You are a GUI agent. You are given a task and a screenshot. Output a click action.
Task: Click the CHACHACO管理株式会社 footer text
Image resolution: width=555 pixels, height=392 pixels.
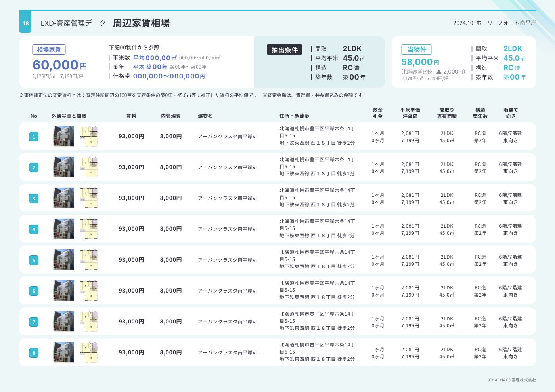(x=512, y=380)
